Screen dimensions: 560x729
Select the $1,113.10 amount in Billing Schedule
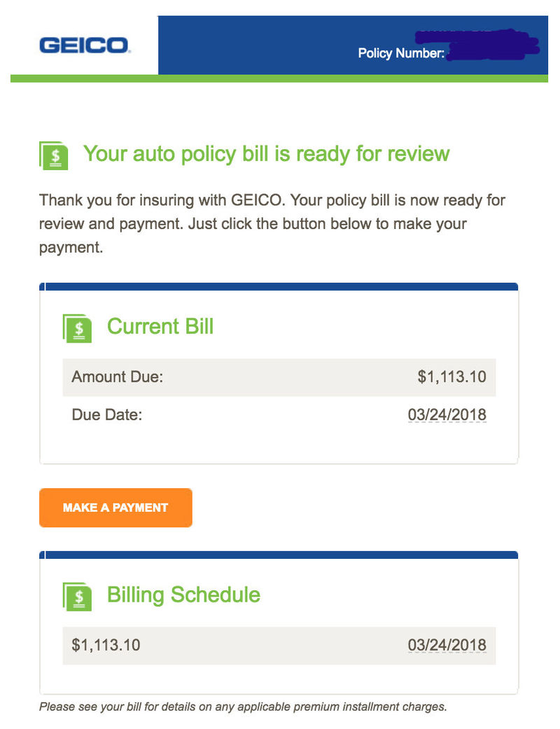click(106, 645)
